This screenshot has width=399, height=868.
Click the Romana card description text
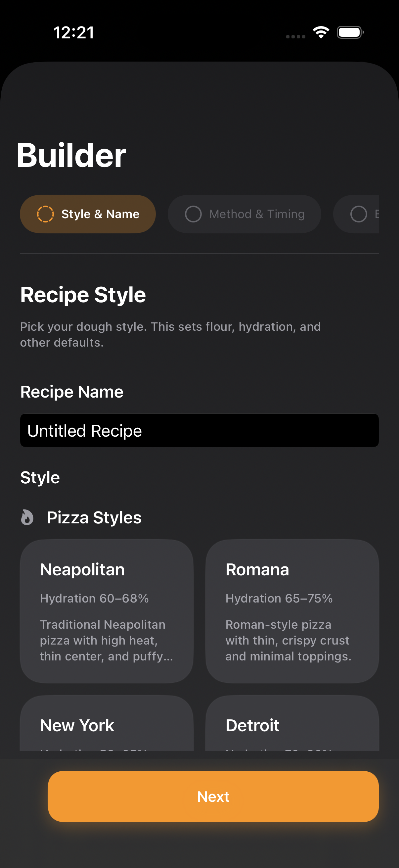click(x=288, y=640)
